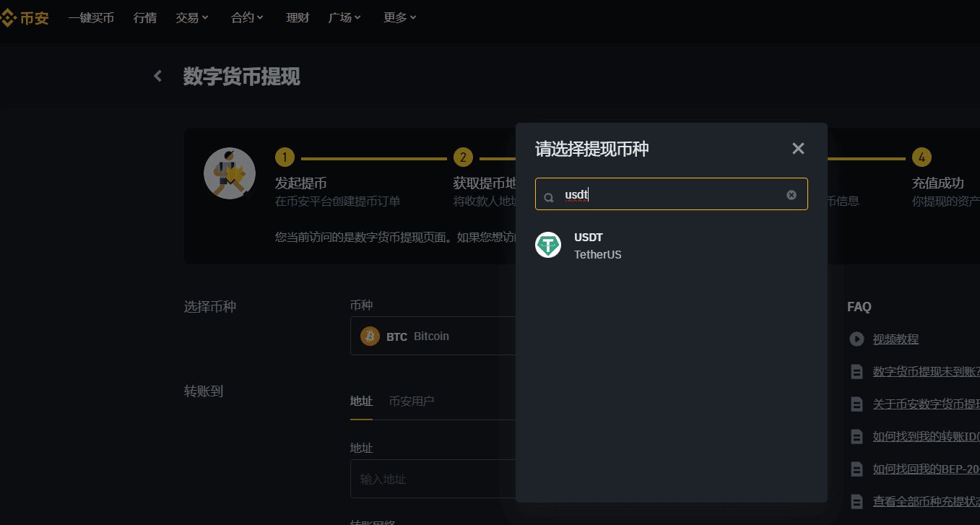
Task: Click the magnifier icon in the search box
Action: (549, 195)
